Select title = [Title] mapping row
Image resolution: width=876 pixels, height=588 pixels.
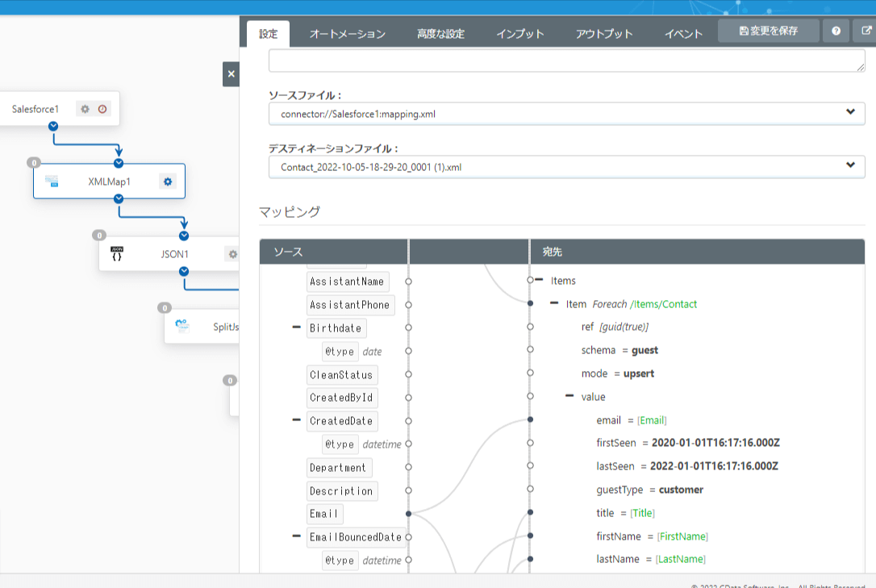coord(625,513)
